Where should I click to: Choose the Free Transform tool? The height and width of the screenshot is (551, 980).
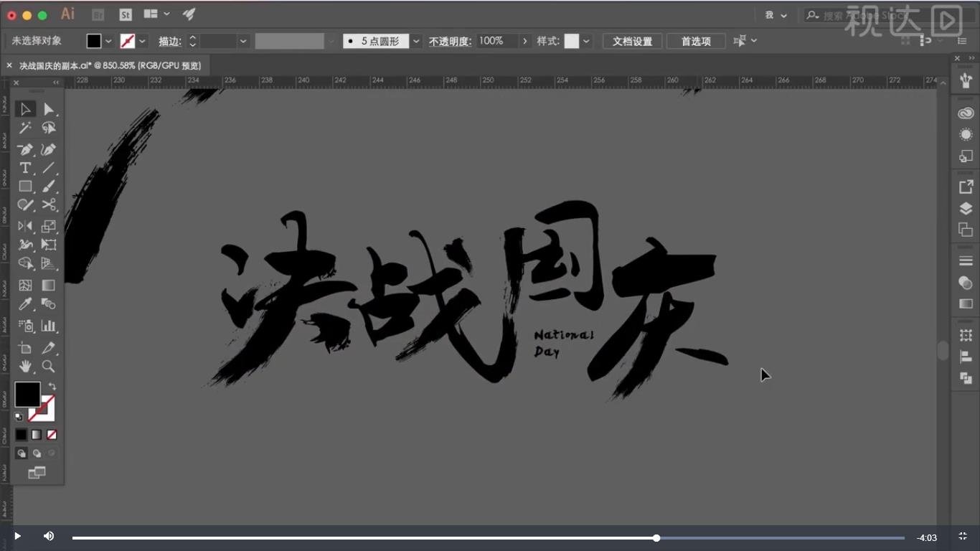click(x=48, y=245)
